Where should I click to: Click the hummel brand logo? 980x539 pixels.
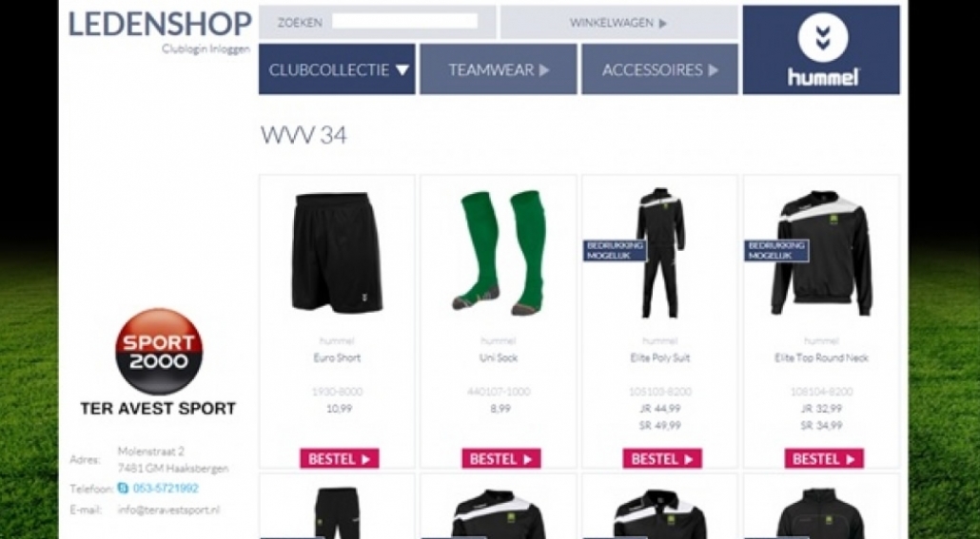821,50
